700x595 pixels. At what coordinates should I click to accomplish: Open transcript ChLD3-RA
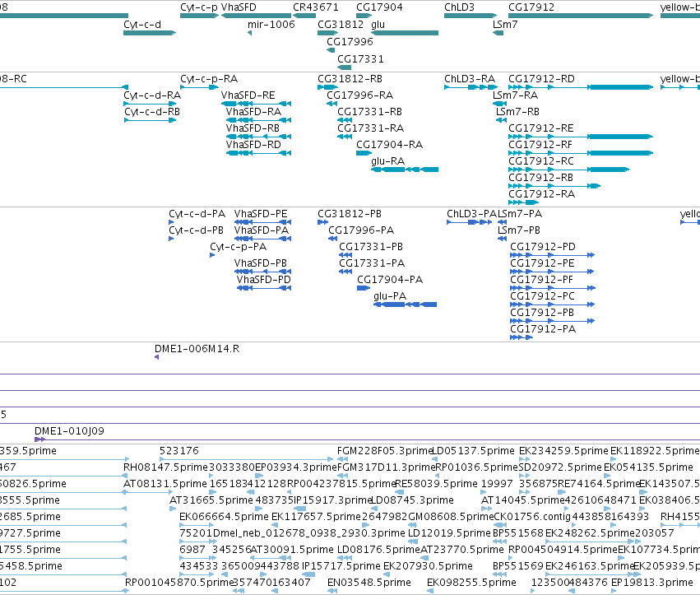[x=471, y=87]
